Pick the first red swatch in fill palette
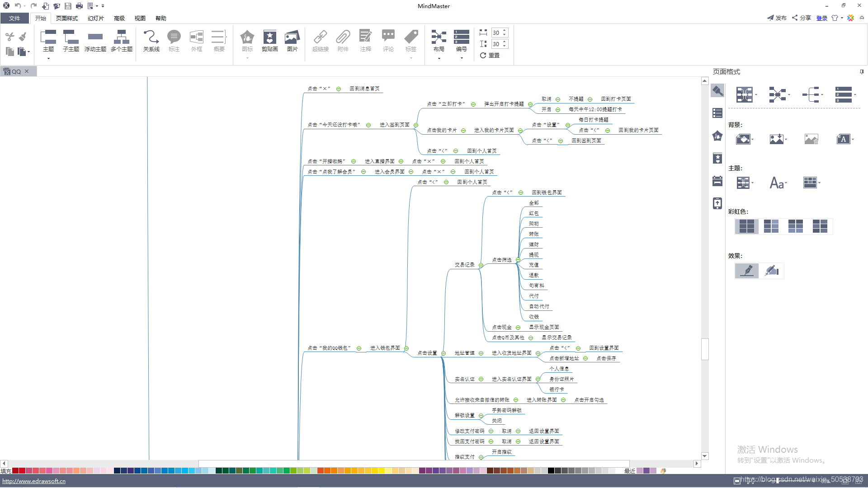 [15, 471]
